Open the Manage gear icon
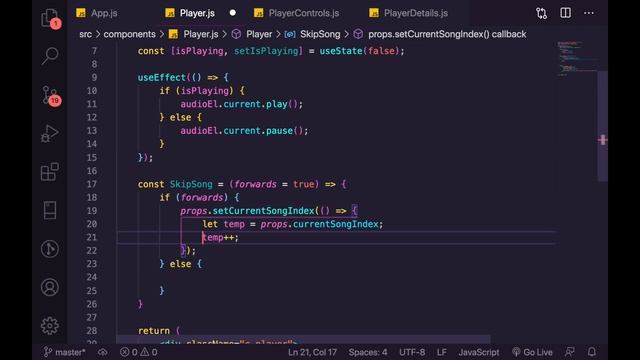 [x=50, y=326]
